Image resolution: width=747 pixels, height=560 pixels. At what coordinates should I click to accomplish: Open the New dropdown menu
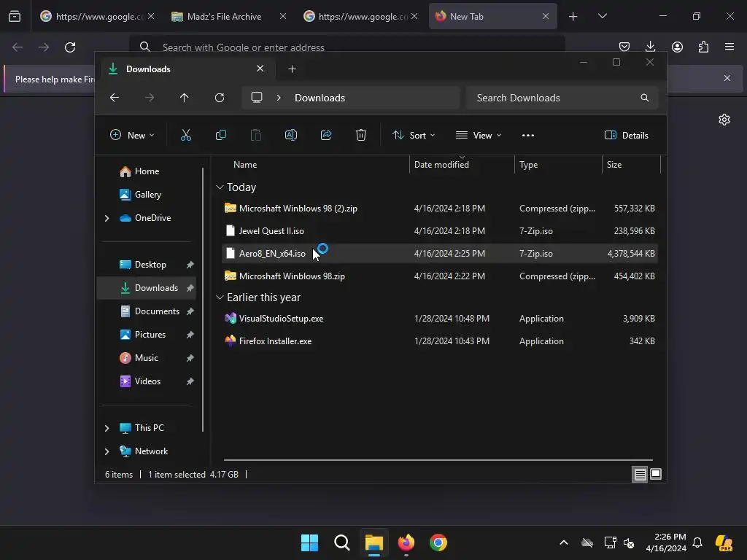[x=132, y=135]
